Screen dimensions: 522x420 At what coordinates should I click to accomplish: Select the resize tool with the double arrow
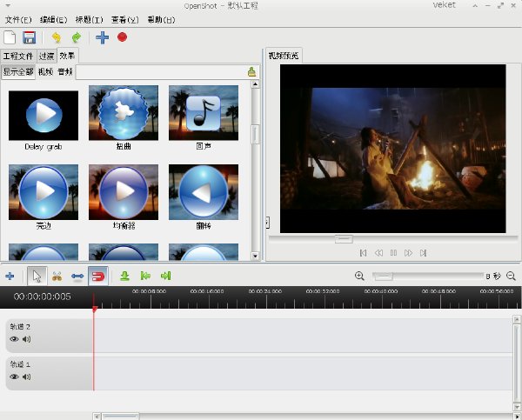coord(77,277)
